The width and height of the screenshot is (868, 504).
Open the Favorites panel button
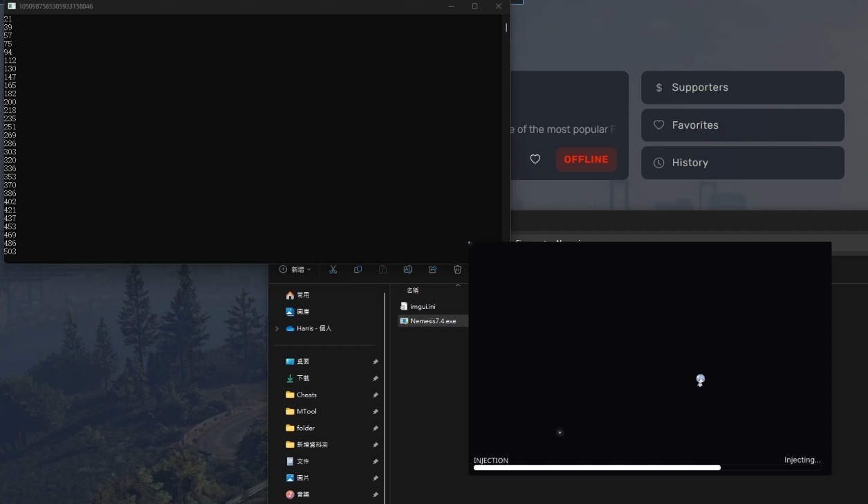tap(742, 125)
